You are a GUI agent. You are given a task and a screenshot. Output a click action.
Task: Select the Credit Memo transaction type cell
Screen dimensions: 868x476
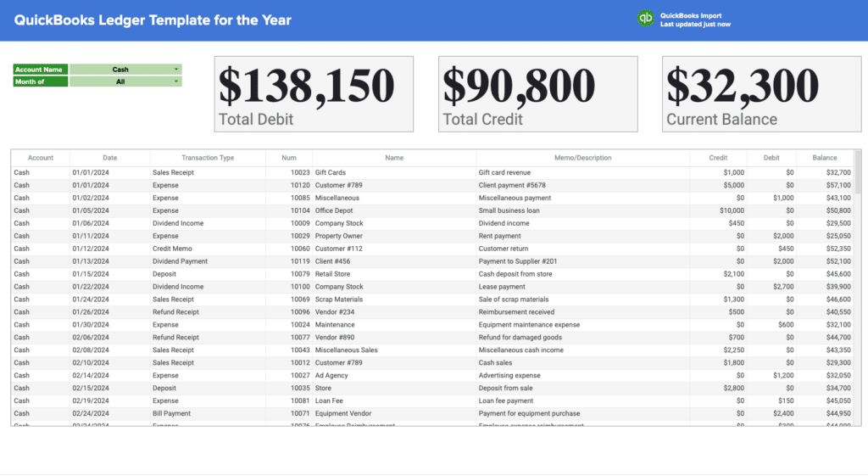coord(208,249)
